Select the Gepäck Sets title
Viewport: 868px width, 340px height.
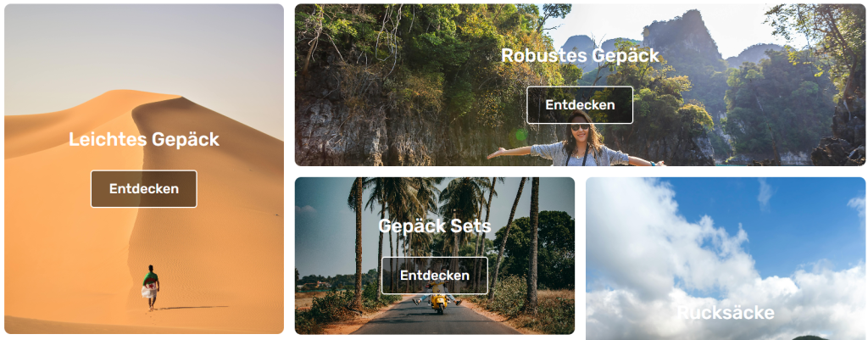[x=435, y=226]
